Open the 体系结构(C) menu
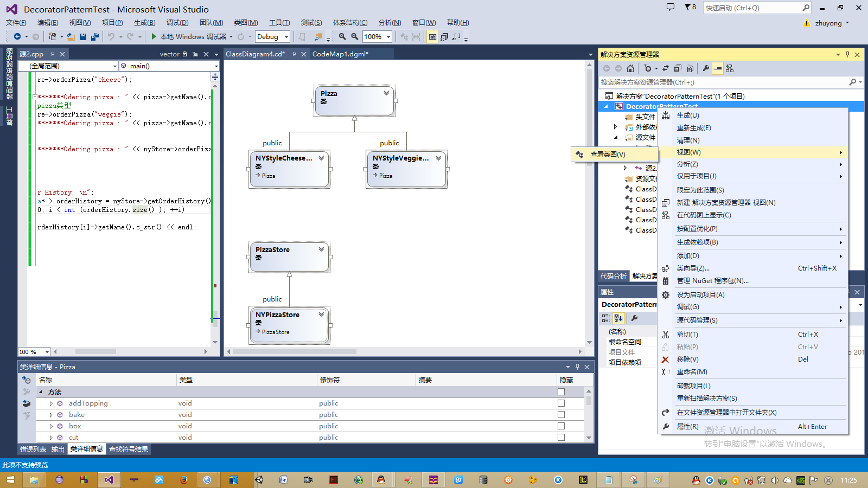 click(x=350, y=23)
